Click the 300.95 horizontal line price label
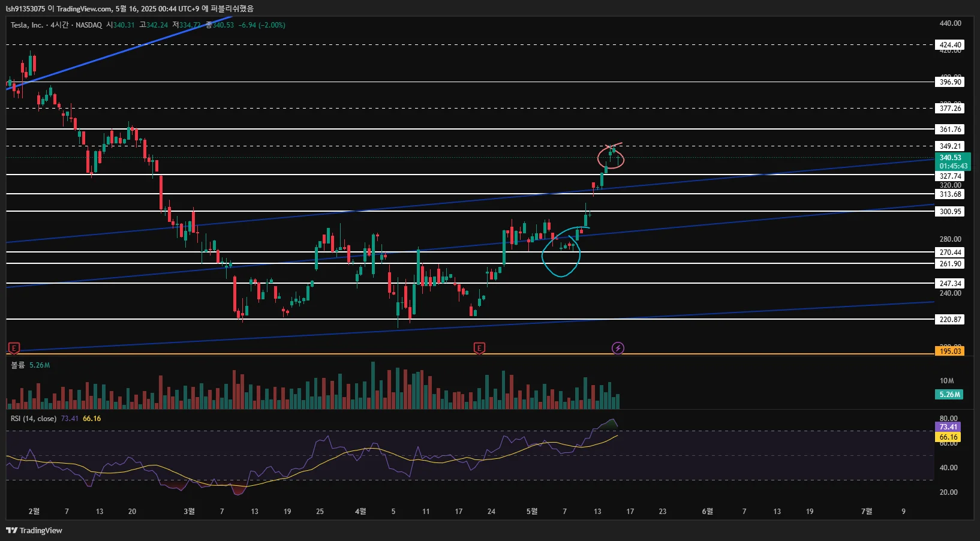 point(950,212)
